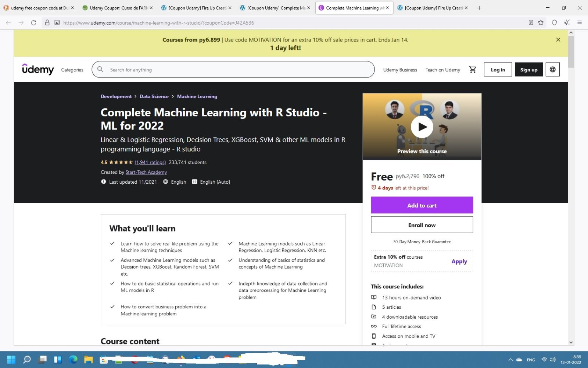Click the 'Course content' heading
The height and width of the screenshot is (368, 588).
point(130,341)
